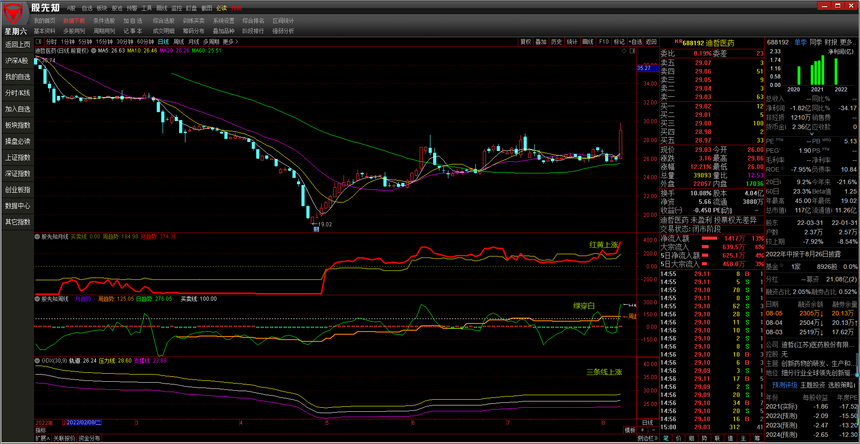Click the minus zoom-out button under the chart
The height and width of the screenshot is (444, 860).
tap(653, 430)
